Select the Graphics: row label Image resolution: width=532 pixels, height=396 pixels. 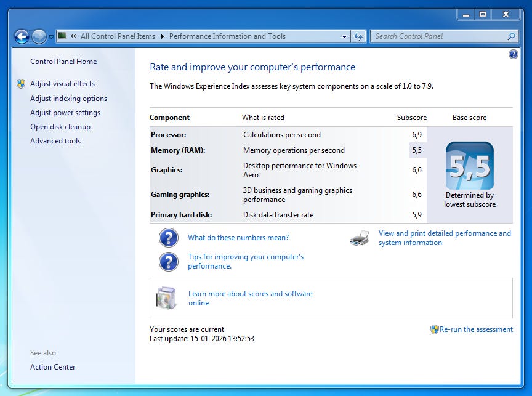pos(167,169)
